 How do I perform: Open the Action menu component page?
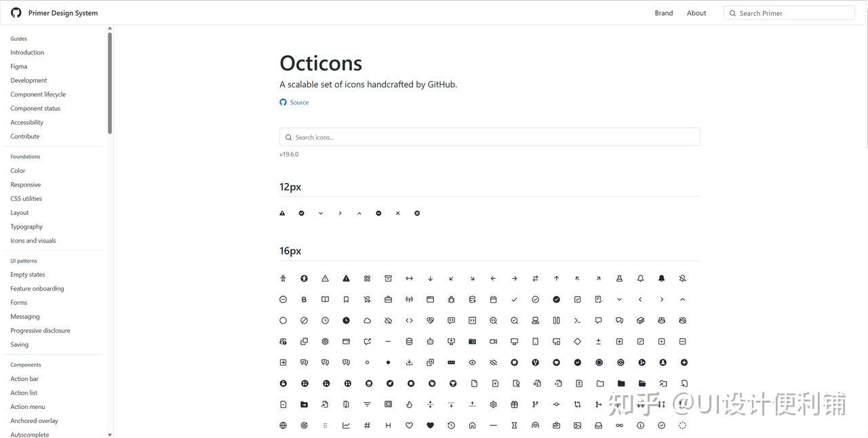(28, 407)
